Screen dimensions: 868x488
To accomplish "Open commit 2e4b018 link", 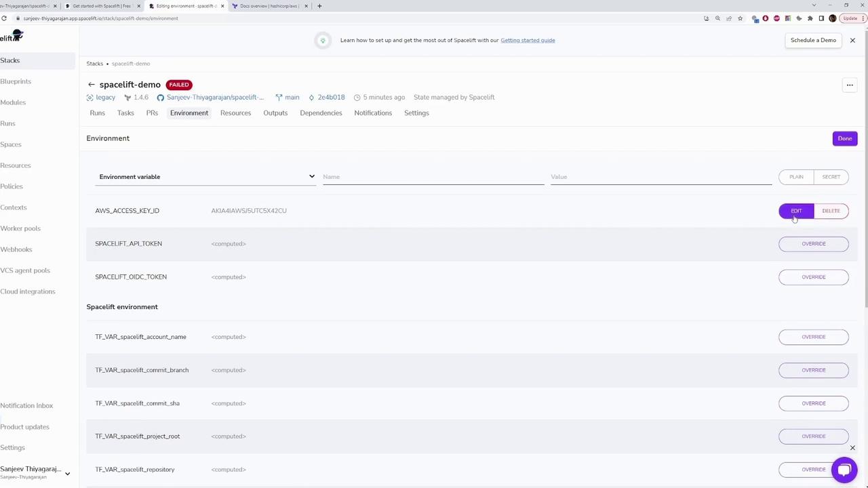I will point(331,98).
